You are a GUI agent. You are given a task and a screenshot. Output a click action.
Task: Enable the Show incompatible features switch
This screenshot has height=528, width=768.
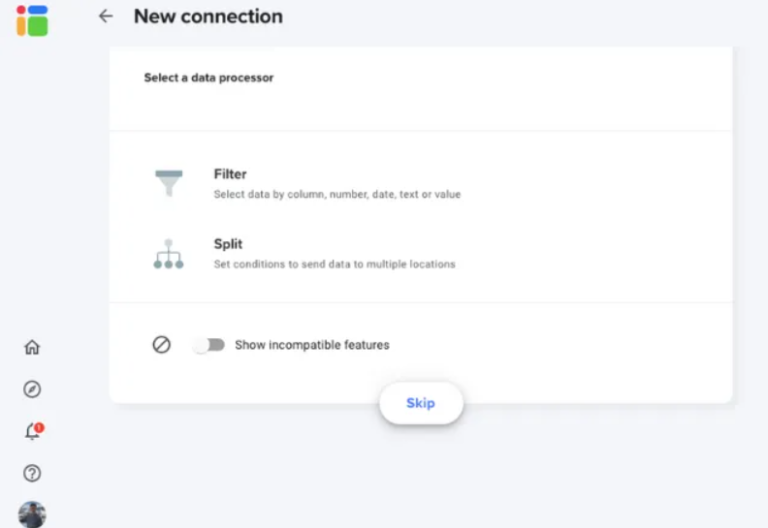(x=209, y=345)
